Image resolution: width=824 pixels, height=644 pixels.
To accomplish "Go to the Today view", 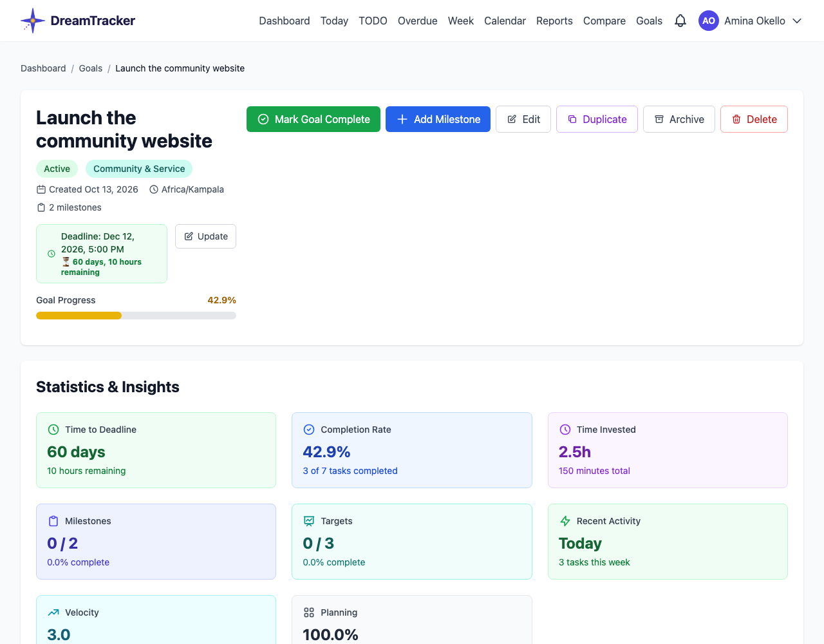I will [334, 21].
